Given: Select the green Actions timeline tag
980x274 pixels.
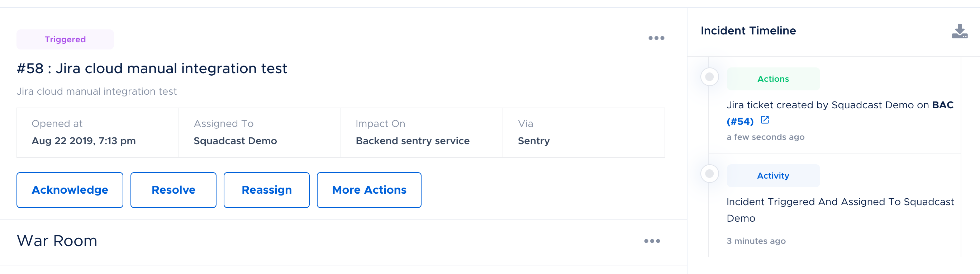Looking at the screenshot, I should 773,79.
